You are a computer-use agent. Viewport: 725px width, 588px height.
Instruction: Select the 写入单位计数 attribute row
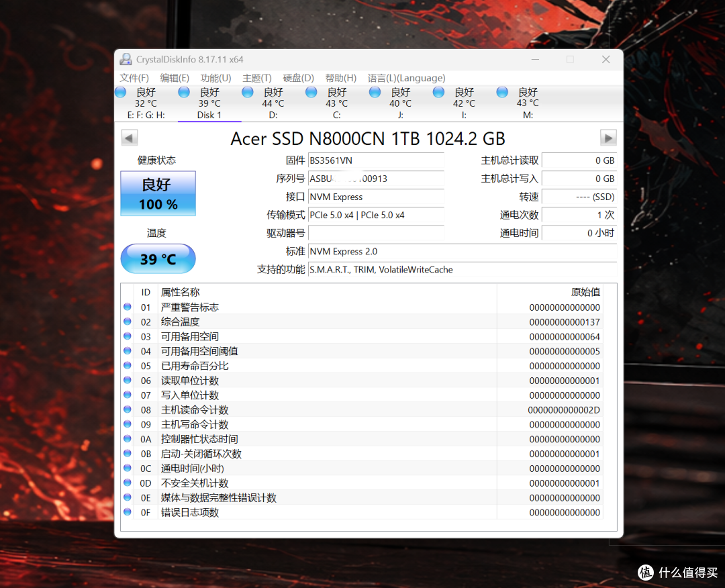362,395
